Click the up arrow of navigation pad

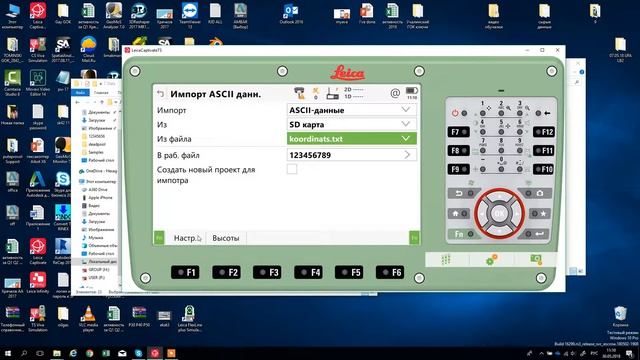point(499,197)
